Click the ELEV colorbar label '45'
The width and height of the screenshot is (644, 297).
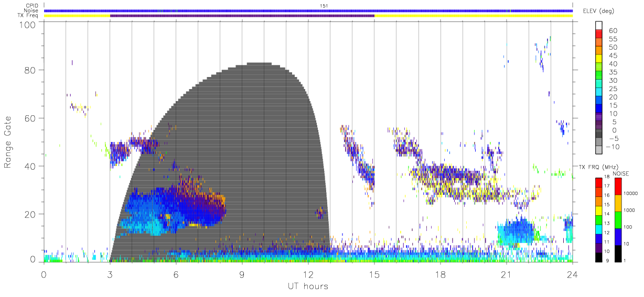[x=613, y=56]
